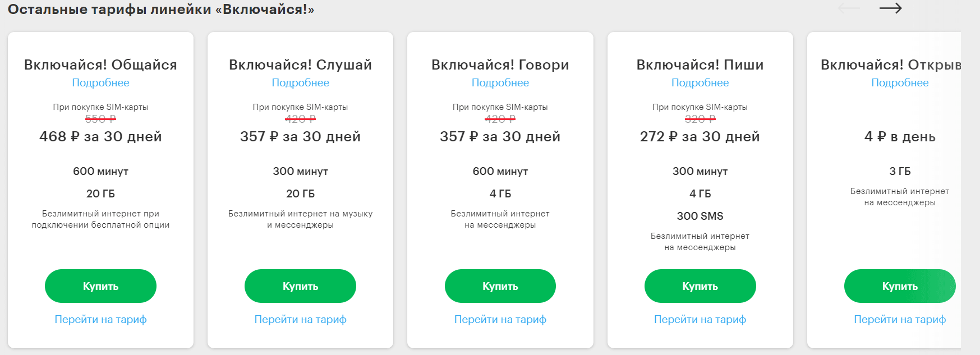Open Подробнее for Включайся! Говори
This screenshot has height=355, width=980.
(500, 83)
